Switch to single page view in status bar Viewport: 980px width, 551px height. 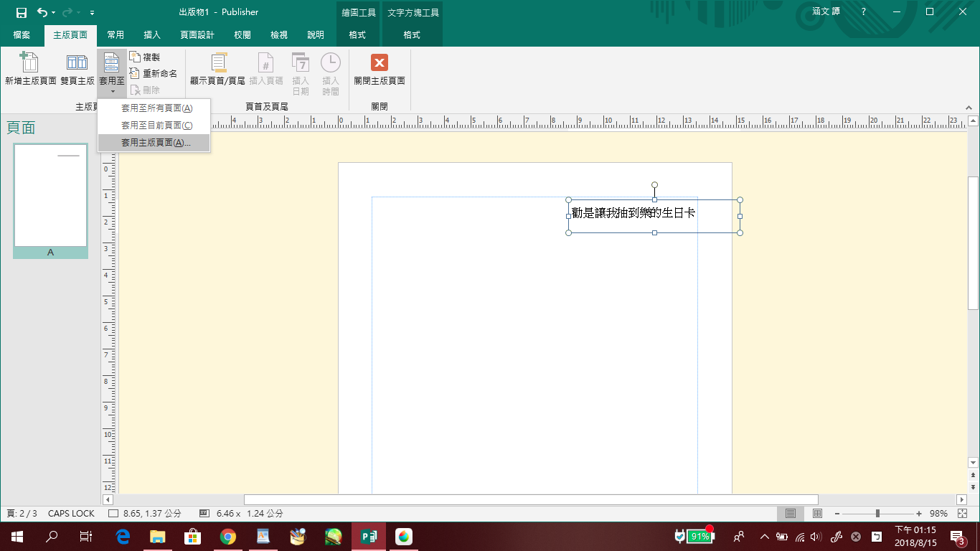click(791, 514)
